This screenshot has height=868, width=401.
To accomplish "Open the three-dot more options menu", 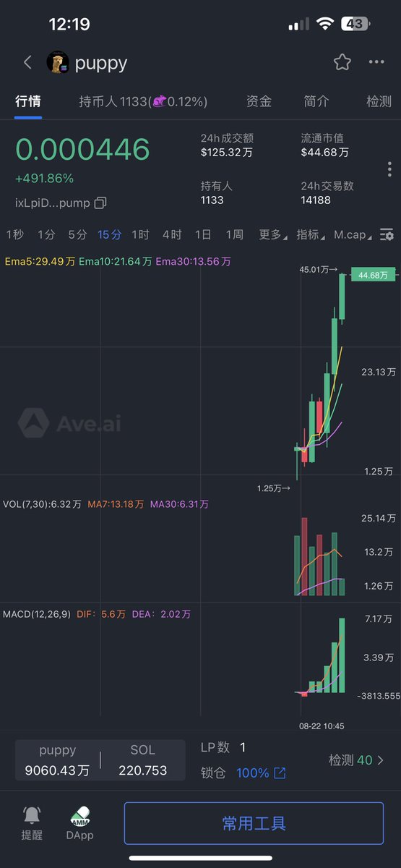I will click(376, 62).
